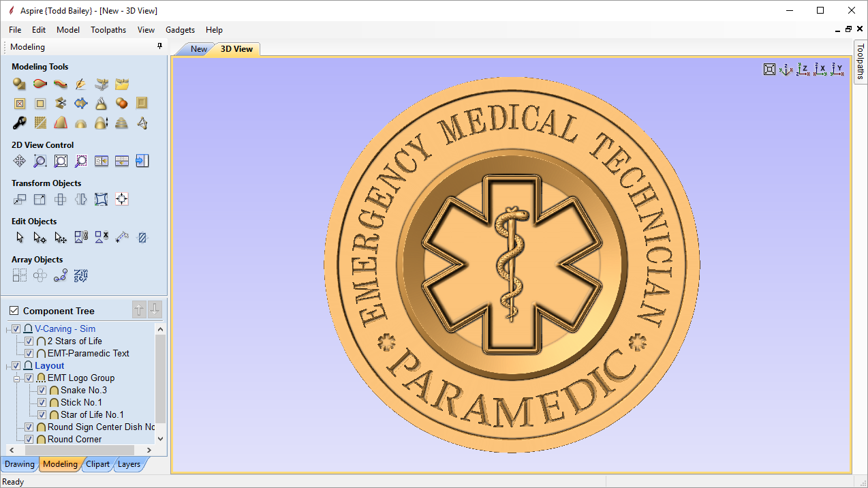Select the Slice Model layered dome icon
The image size is (868, 488).
tap(122, 123)
